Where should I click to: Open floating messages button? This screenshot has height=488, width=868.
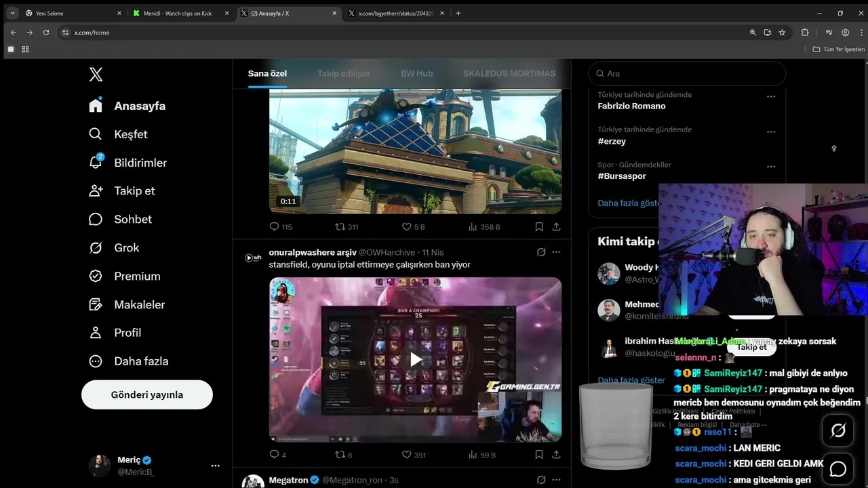(838, 469)
